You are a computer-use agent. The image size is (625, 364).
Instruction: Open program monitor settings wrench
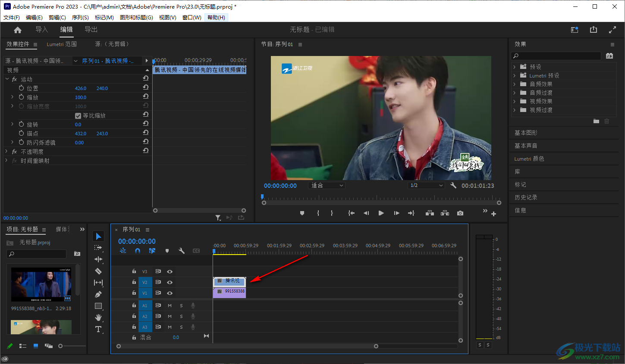click(x=453, y=185)
